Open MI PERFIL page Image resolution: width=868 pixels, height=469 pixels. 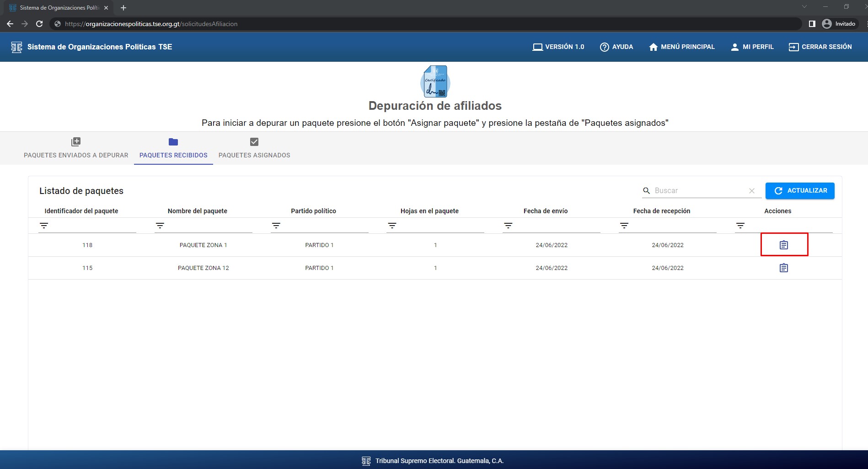(752, 47)
